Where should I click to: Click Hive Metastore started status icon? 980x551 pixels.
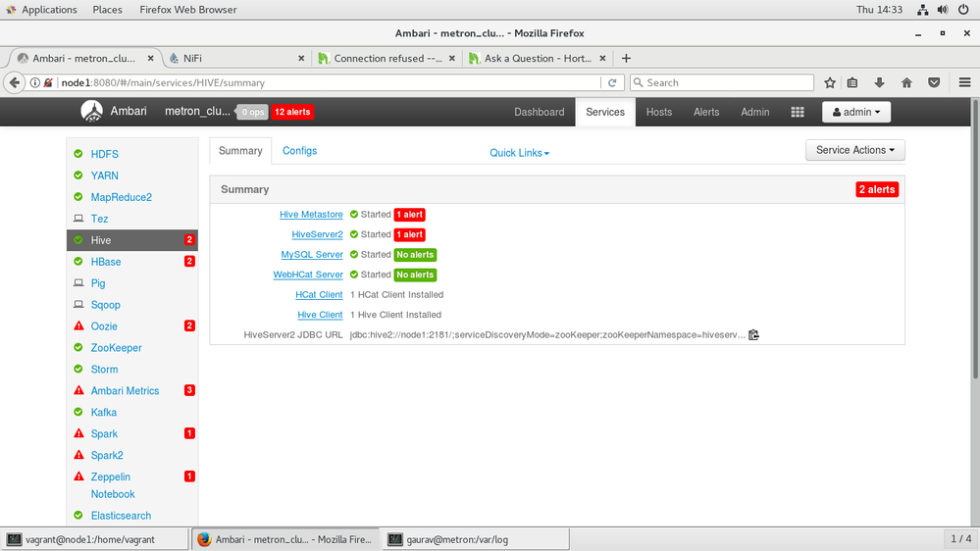coord(354,215)
